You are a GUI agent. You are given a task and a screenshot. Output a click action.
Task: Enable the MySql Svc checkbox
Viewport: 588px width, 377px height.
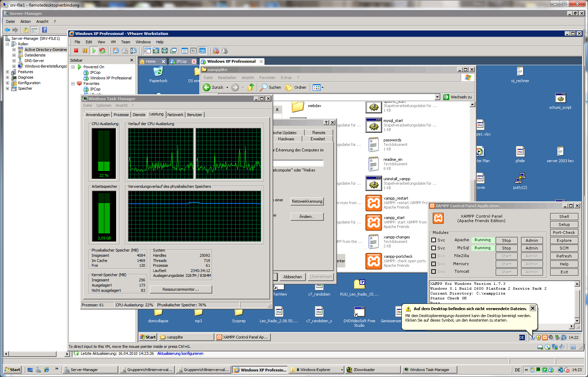pyautogui.click(x=433, y=248)
